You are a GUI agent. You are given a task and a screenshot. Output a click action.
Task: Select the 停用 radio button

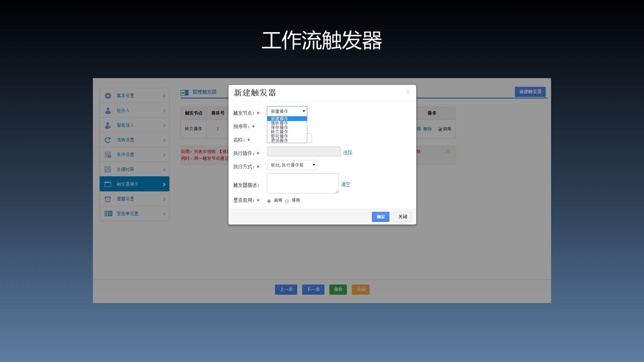click(x=287, y=201)
